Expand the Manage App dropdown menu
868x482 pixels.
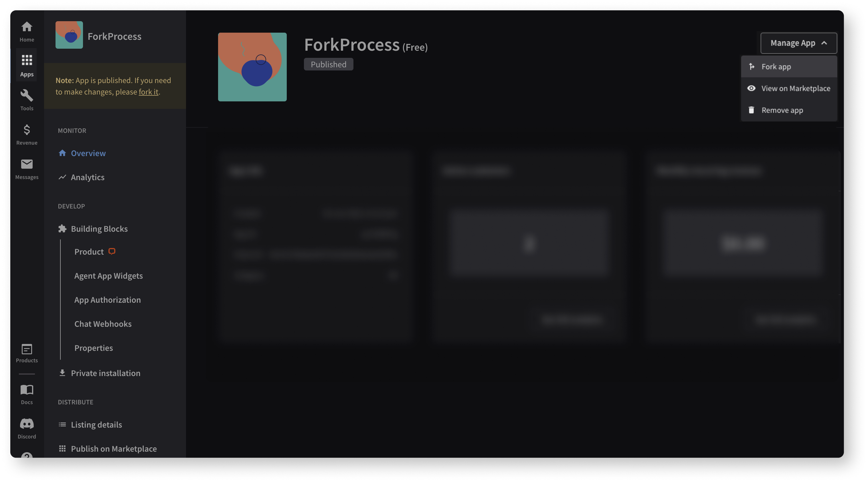click(799, 43)
